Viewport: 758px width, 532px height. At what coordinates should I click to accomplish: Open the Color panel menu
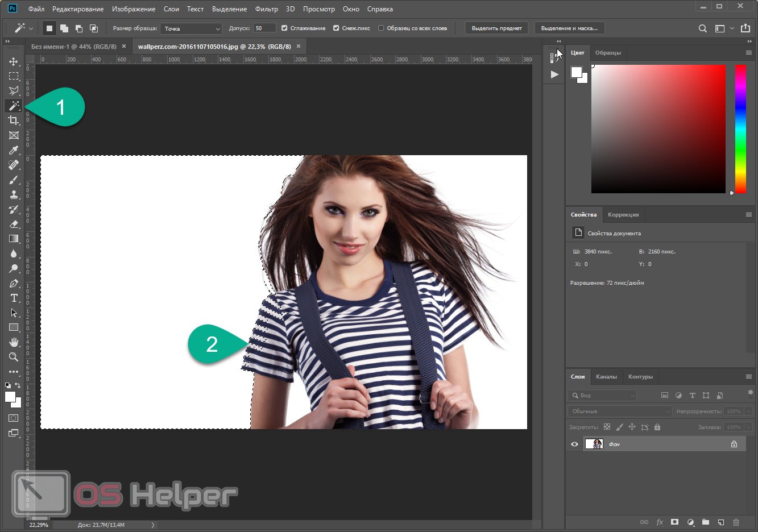click(749, 53)
